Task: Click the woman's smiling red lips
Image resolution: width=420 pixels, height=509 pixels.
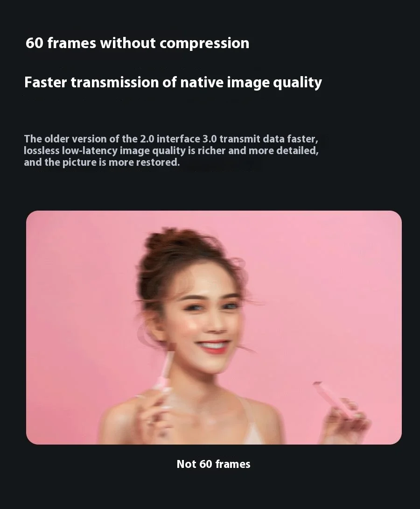Action: 213,347
